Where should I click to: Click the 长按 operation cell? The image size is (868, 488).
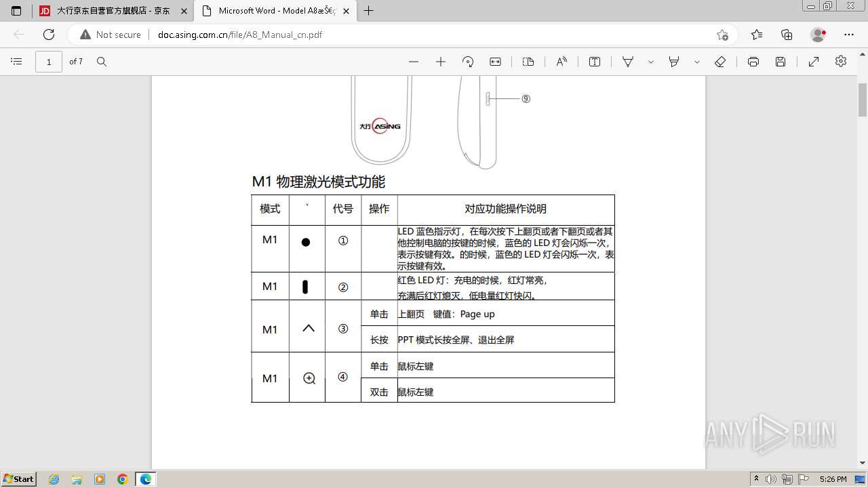(379, 340)
